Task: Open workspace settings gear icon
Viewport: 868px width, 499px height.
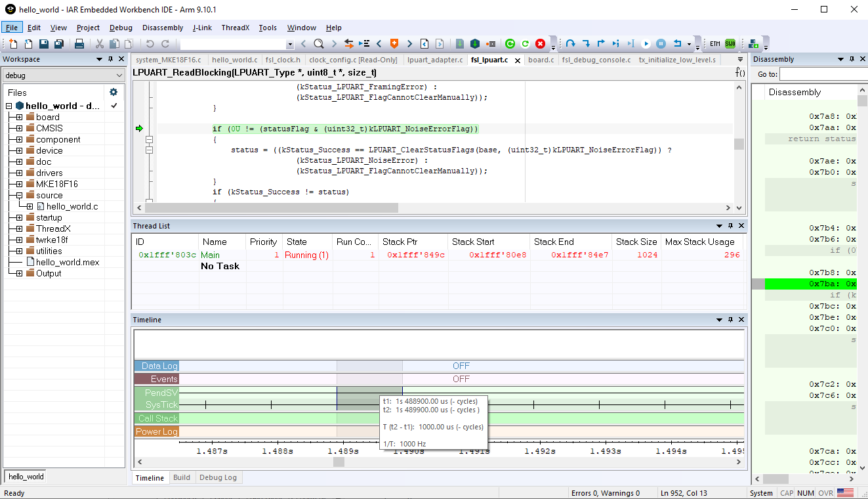Action: (x=114, y=93)
